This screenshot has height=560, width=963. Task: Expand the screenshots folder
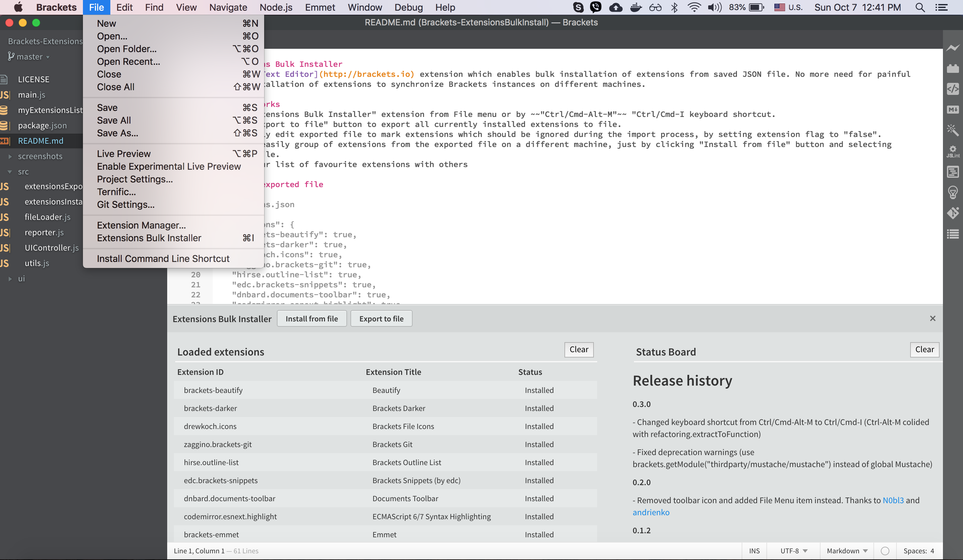click(10, 156)
